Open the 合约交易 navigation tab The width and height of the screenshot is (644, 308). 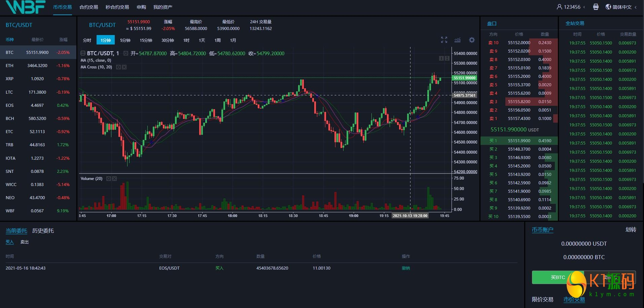[x=89, y=7]
